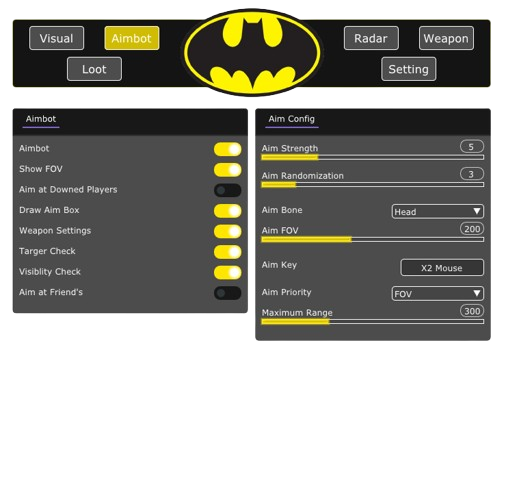Expand the Aim Bone Head dropdown
The image size is (506, 493).
coord(438,211)
